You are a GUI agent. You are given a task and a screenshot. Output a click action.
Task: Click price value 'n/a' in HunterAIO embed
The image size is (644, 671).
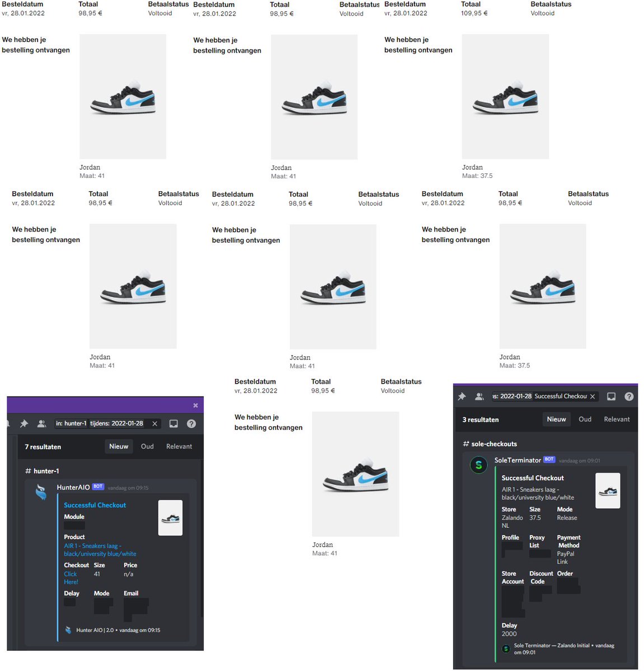click(x=128, y=574)
